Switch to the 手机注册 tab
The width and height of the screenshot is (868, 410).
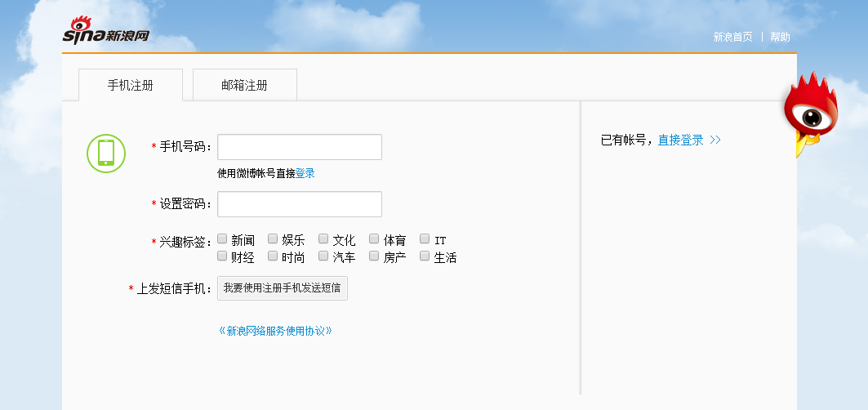point(131,85)
